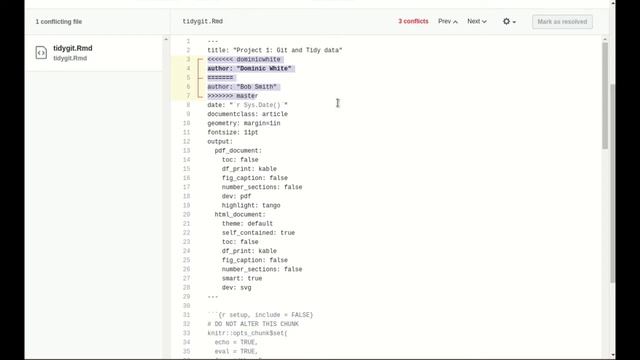This screenshot has height=360, width=640.
Task: Open the settings gear dropdown
Action: click(509, 22)
